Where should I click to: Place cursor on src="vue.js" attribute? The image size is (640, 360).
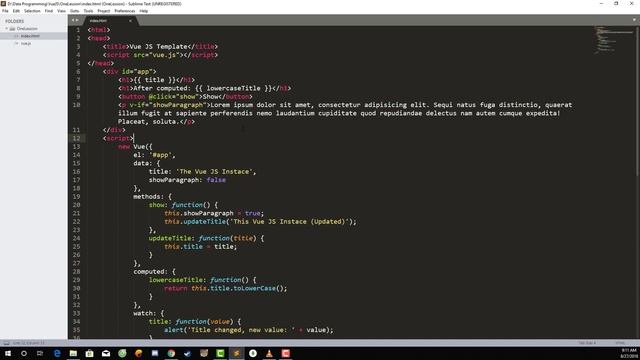(x=156, y=55)
